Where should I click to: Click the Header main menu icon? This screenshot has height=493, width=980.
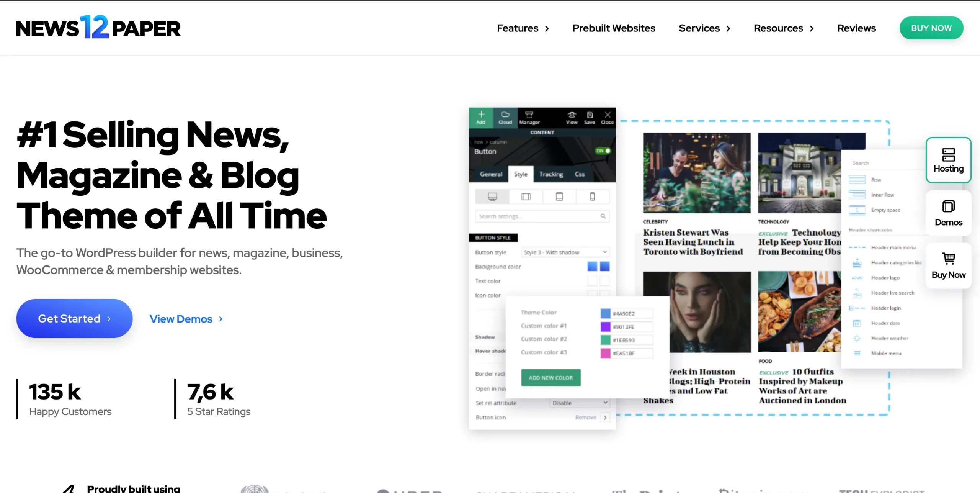[x=857, y=247]
